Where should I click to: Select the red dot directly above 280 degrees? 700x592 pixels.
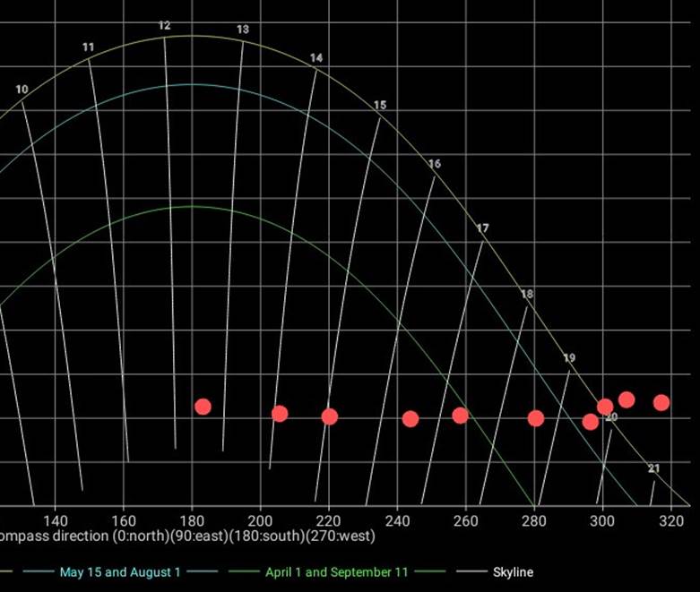click(536, 418)
